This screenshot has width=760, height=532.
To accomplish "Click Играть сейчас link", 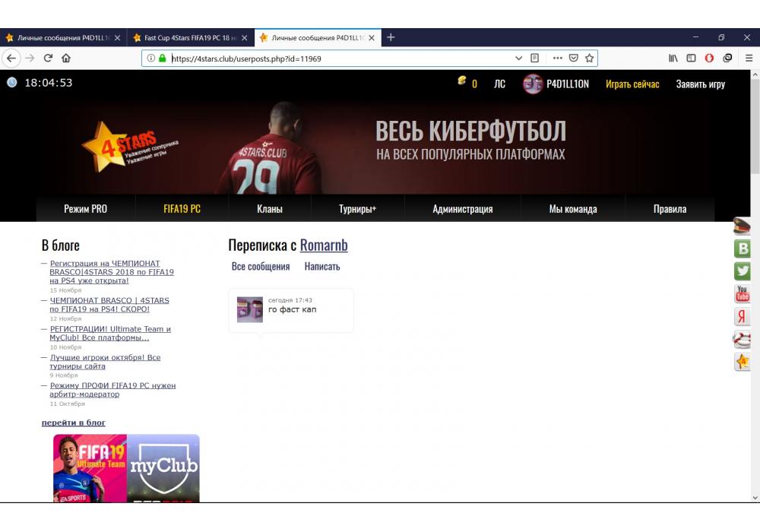I will [x=632, y=84].
